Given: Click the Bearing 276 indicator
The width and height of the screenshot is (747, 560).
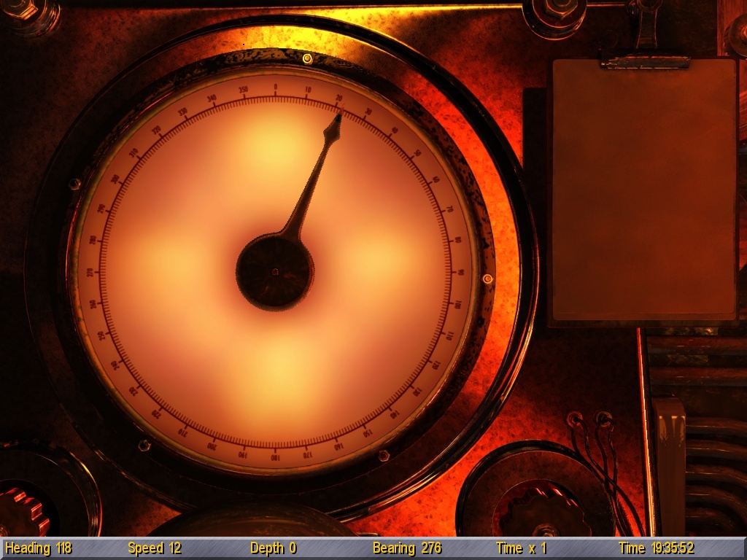Looking at the screenshot, I should coord(407,548).
